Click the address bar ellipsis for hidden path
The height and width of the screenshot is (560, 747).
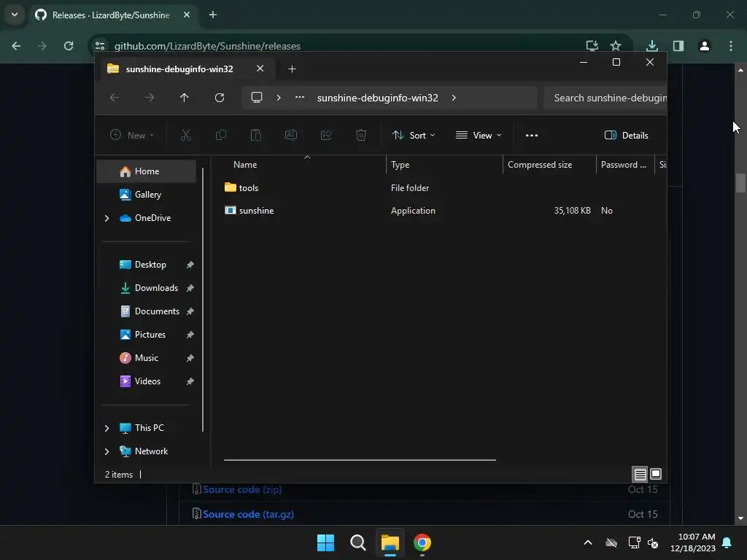tap(300, 97)
